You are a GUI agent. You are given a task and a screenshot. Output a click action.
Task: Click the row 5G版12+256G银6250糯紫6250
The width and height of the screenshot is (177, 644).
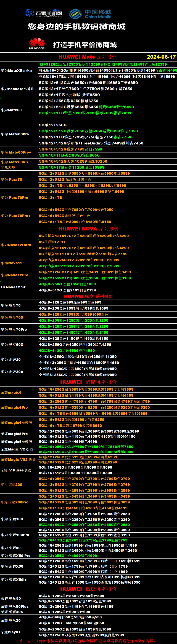pos(108,101)
